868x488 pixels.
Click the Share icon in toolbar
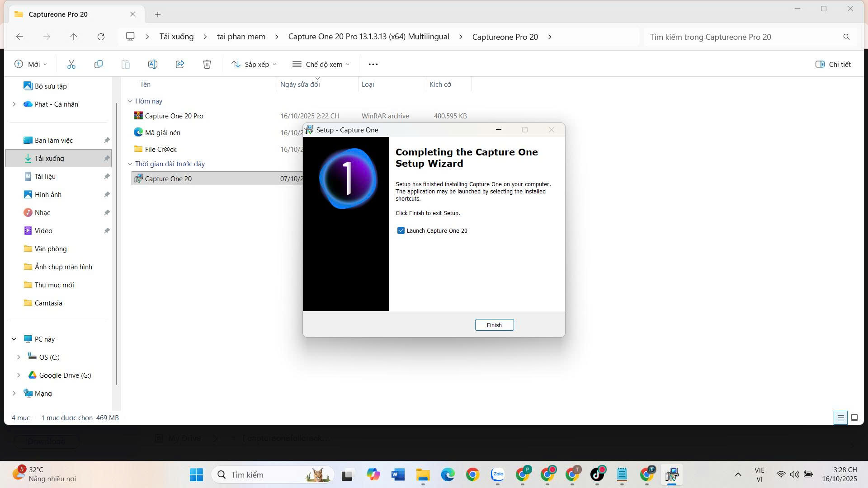[180, 64]
